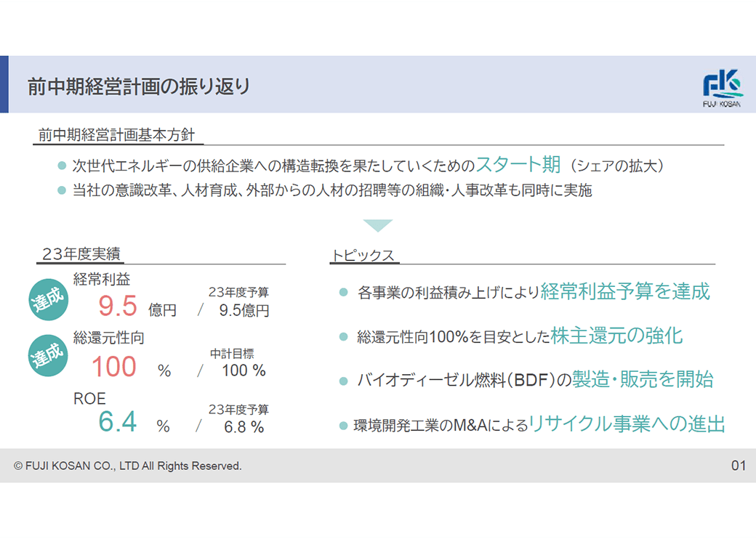Click the 株主還元の強化 highlighted text

(x=616, y=335)
